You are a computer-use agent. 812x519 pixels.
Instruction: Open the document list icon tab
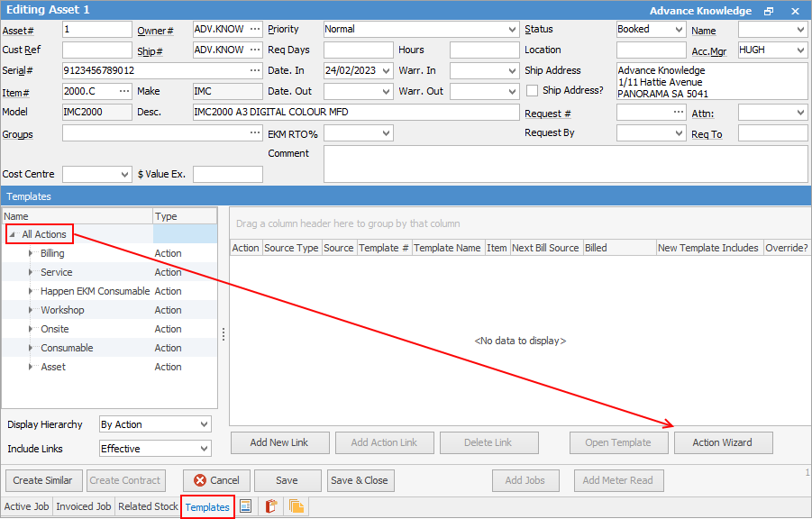[245, 506]
